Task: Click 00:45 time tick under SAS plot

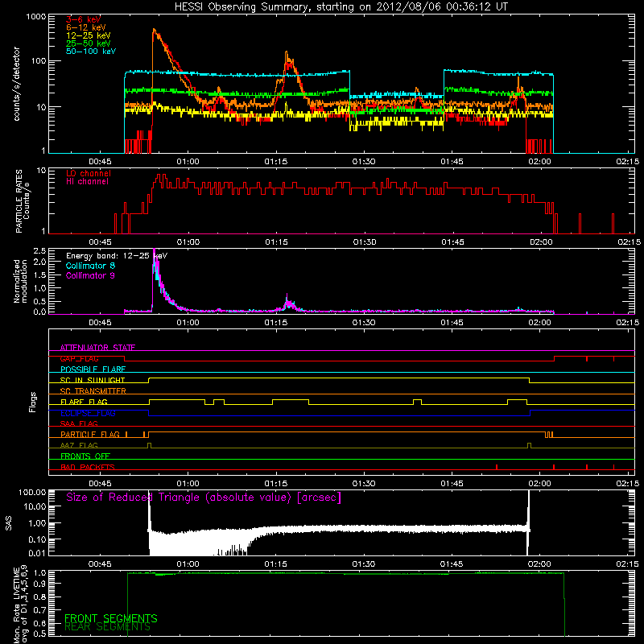Action: click(x=100, y=564)
